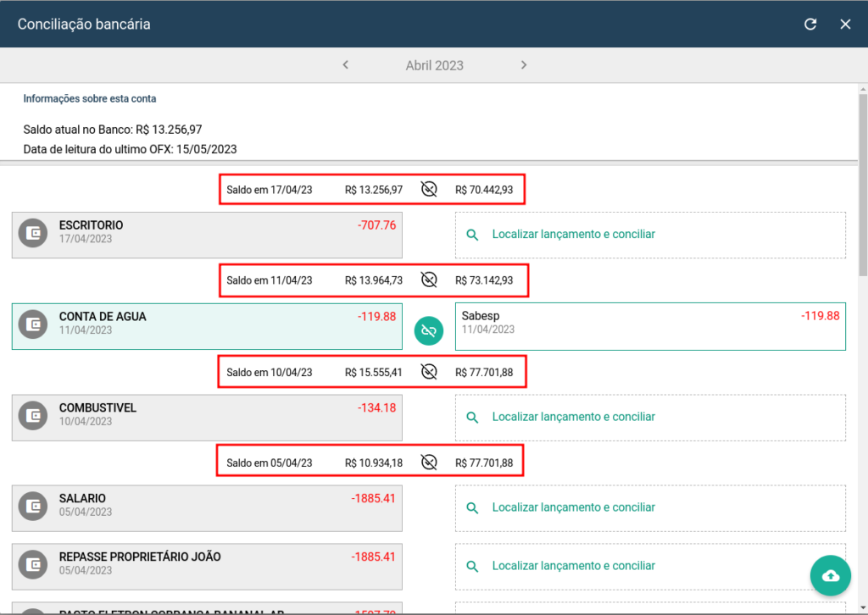Click the -707.76 amount on ESCRITORIO
This screenshot has width=868, height=615.
point(376,225)
